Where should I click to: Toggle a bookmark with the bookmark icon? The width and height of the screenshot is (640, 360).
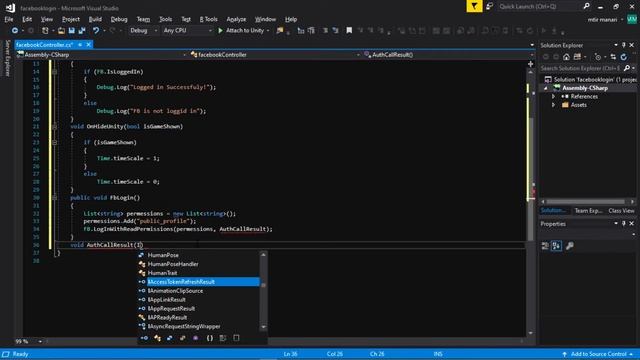[x=349, y=31]
